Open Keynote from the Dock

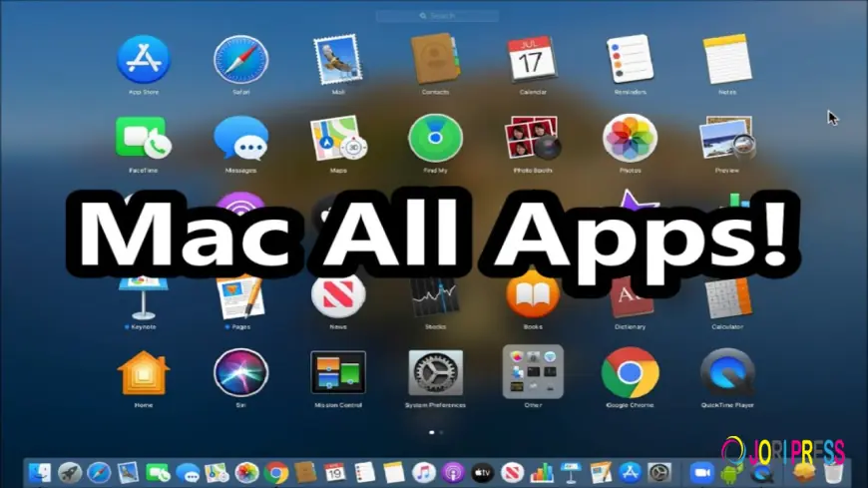tap(572, 473)
